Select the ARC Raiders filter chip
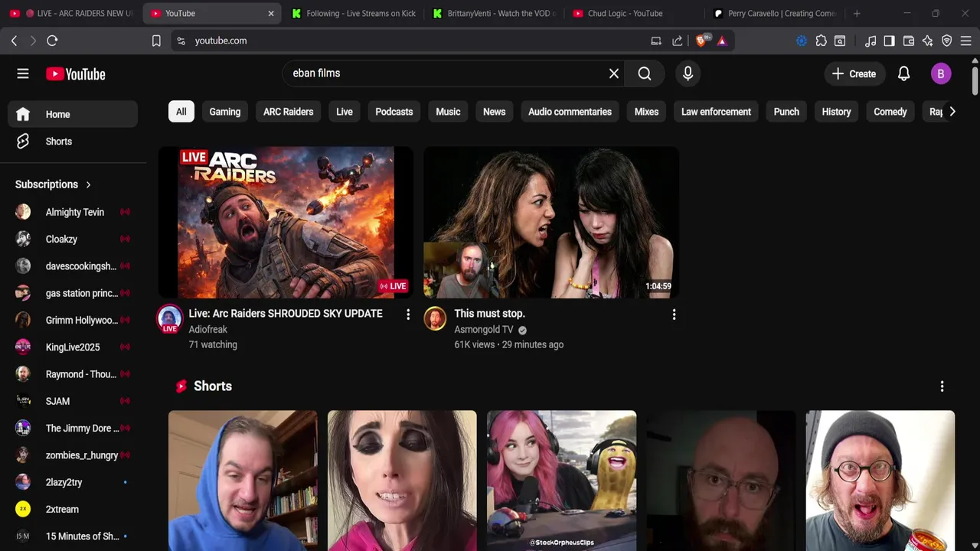 [288, 112]
